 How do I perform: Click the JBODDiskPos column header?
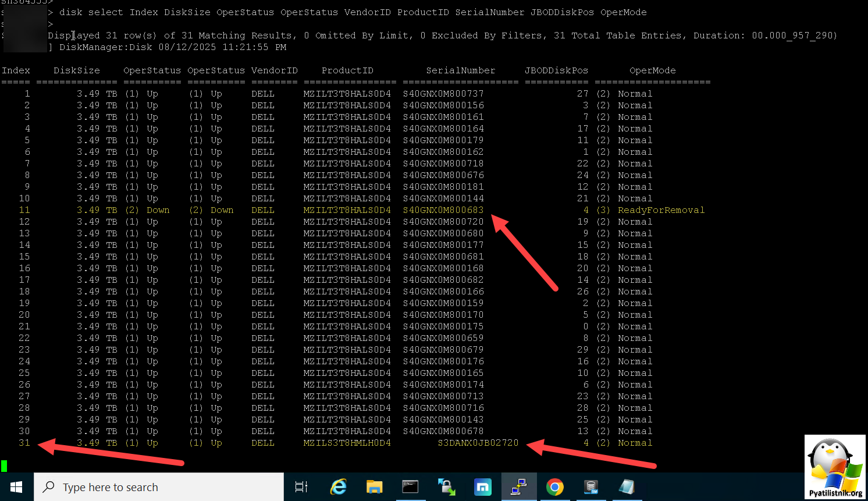coord(557,70)
